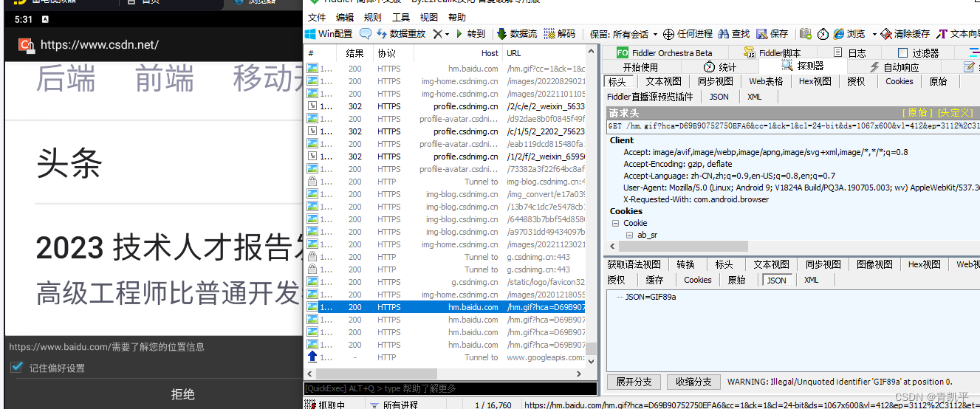Click the Header Definitions (头定义) link
Image resolution: width=980 pixels, height=409 pixels.
[x=956, y=113]
